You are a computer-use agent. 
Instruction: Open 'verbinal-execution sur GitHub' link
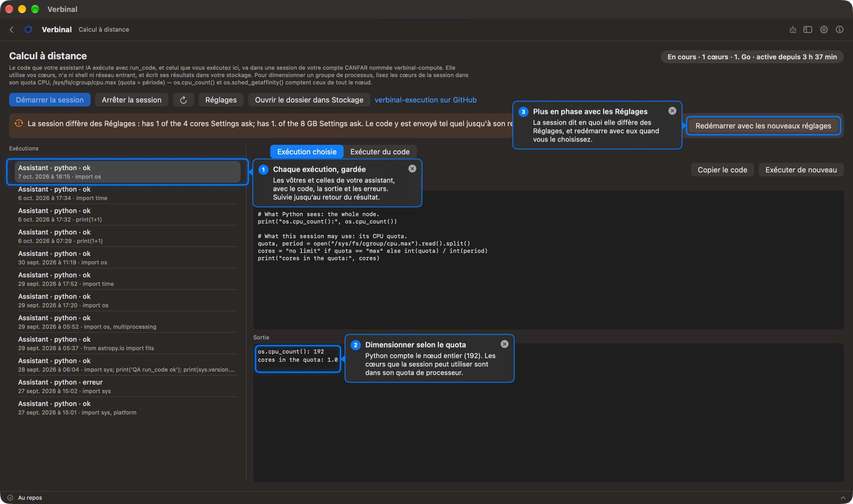pos(425,100)
